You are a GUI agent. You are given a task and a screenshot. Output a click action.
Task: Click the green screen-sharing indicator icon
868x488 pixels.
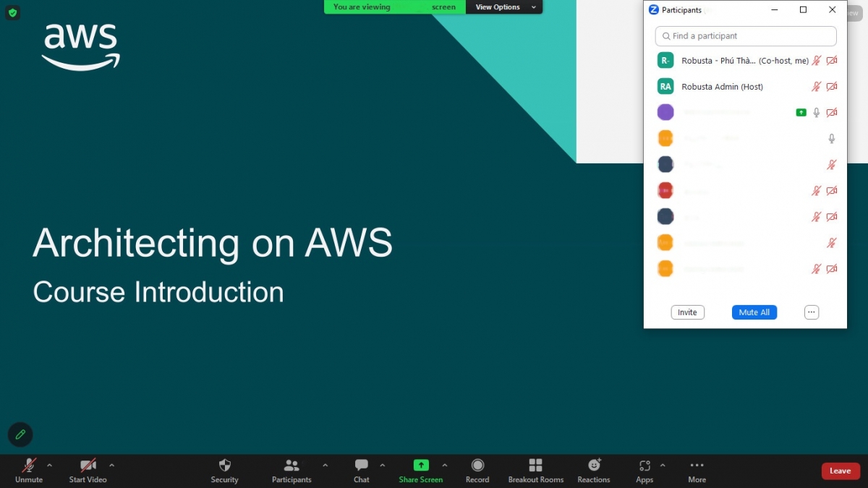[801, 112]
